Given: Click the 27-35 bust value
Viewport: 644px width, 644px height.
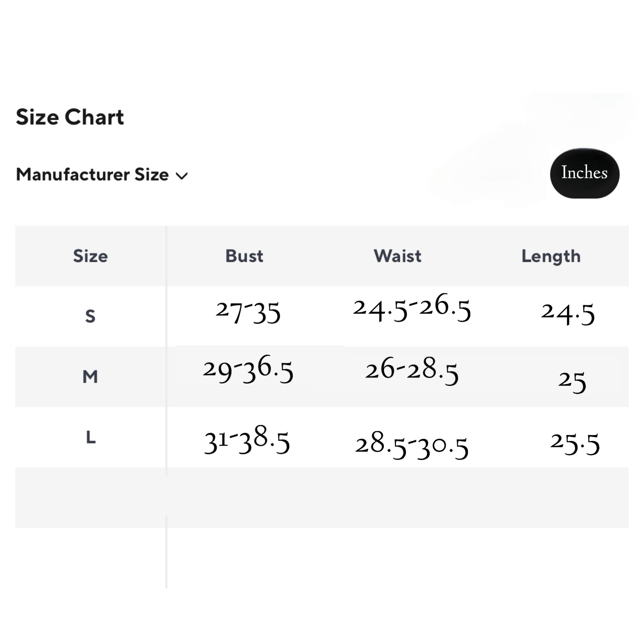Looking at the screenshot, I should [x=248, y=312].
